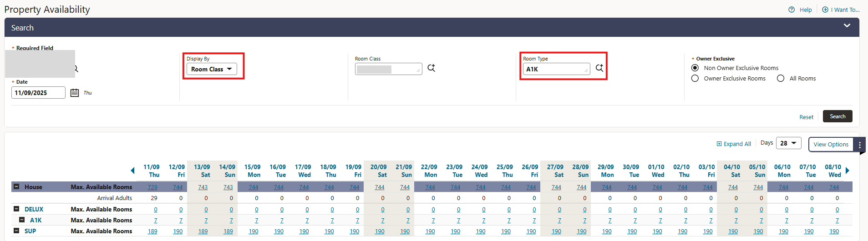The height and width of the screenshot is (241, 868).
Task: Collapse the DELUX room class row
Action: click(16, 209)
